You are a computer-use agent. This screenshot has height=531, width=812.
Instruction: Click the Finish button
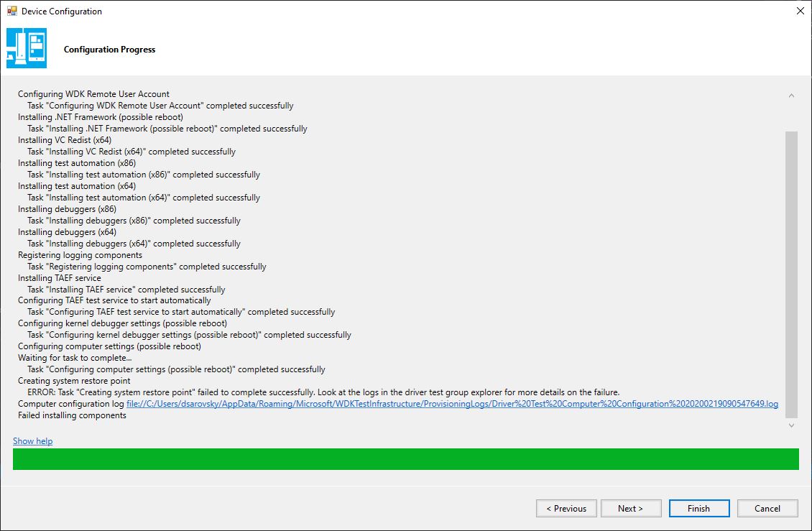(x=699, y=508)
